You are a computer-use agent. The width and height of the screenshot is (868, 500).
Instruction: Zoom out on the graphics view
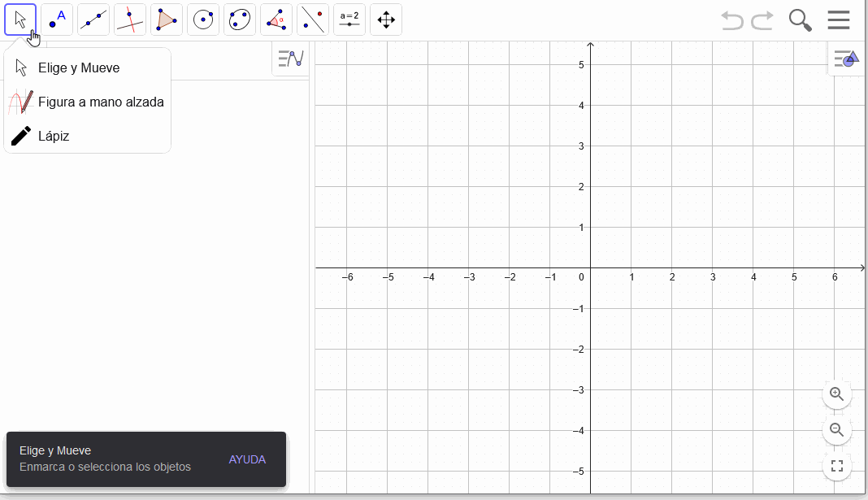(x=836, y=430)
